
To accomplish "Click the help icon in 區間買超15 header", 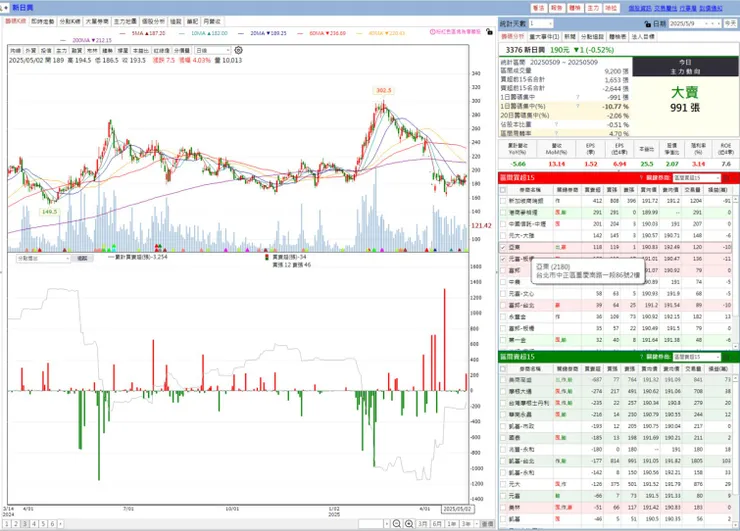I will click(x=641, y=178).
